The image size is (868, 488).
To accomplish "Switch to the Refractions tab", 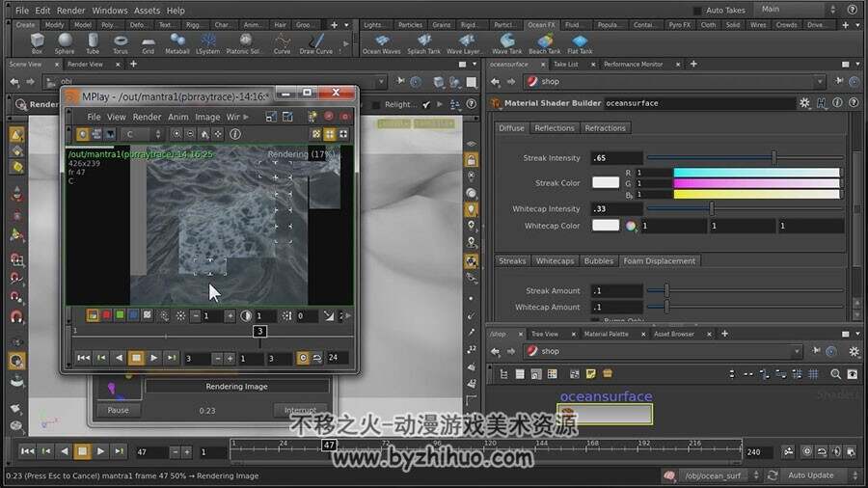I will (x=605, y=128).
